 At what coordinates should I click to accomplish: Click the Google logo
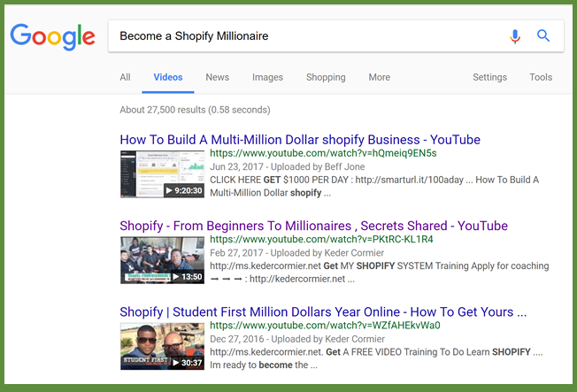click(52, 37)
